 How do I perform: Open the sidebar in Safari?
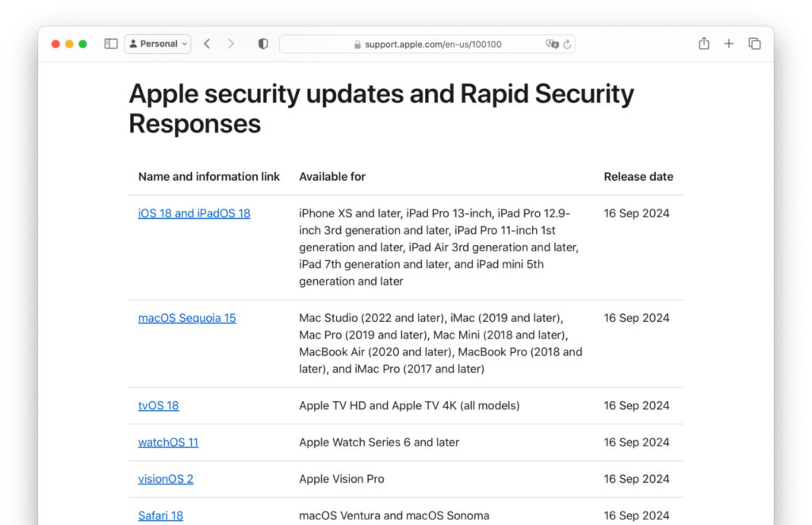(110, 44)
